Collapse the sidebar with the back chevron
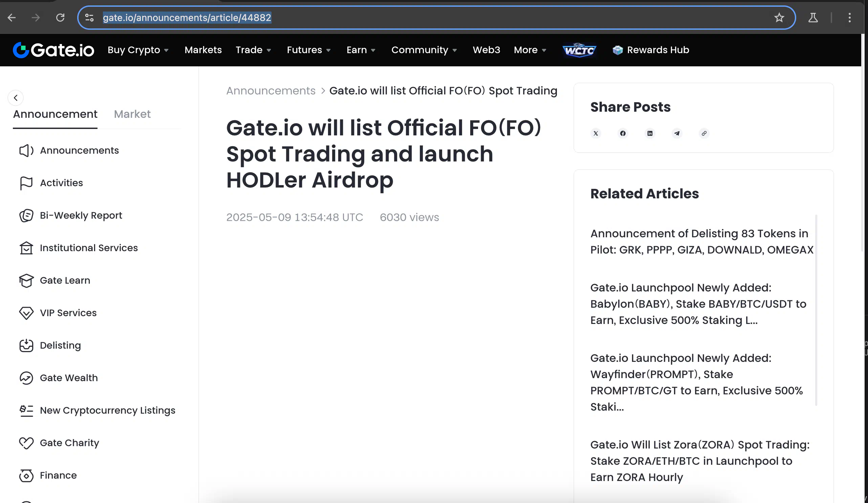The width and height of the screenshot is (868, 503). 16,98
